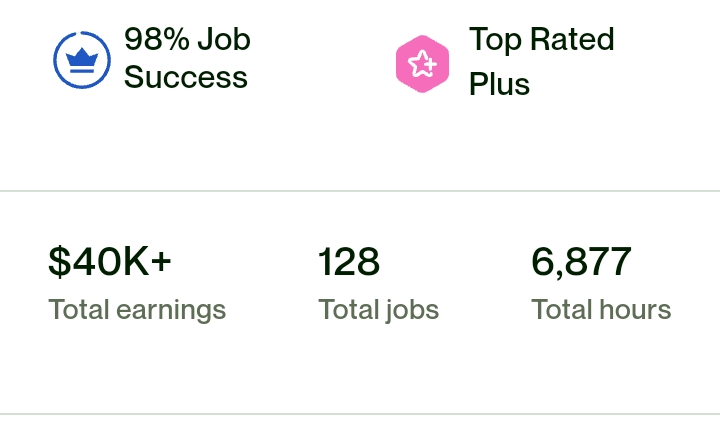Select the $40K+ earnings figure
The width and height of the screenshot is (720, 431).
pyautogui.click(x=110, y=261)
